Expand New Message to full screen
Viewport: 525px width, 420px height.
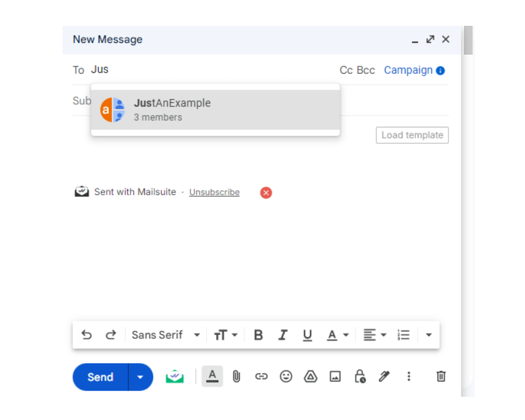(x=430, y=39)
